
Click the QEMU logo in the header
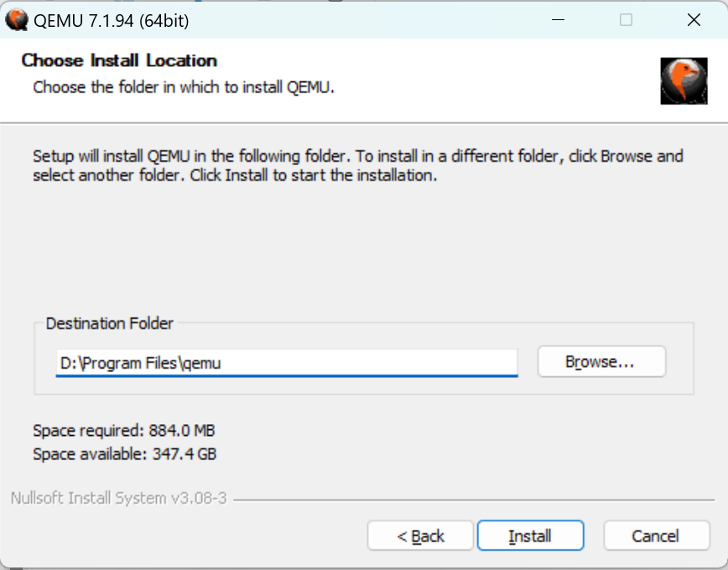(x=684, y=80)
